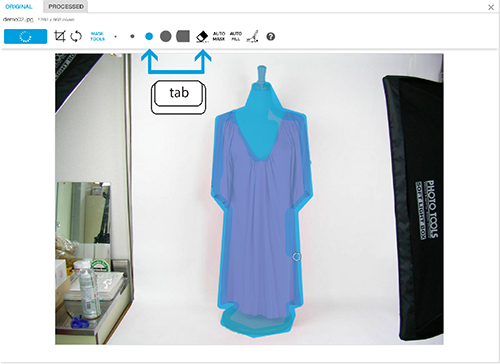Select the gray square fill brush

(x=183, y=36)
